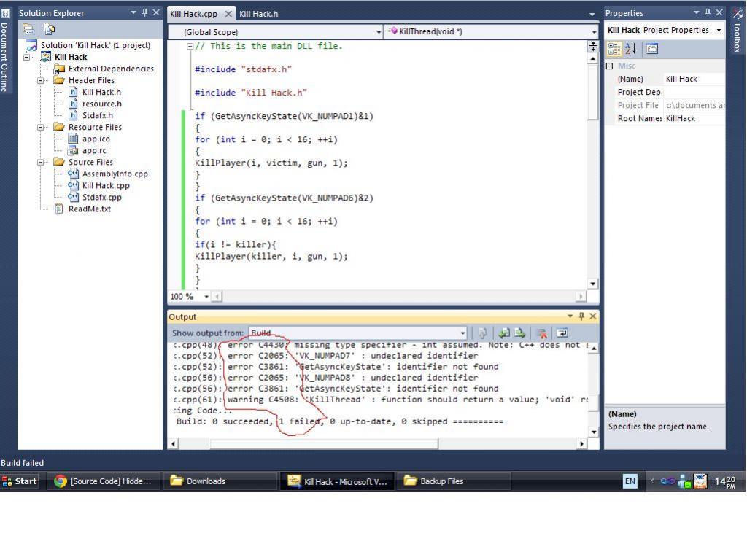The width and height of the screenshot is (747, 560).
Task: Pin the Properties panel with pushpin icon
Action: coord(708,13)
